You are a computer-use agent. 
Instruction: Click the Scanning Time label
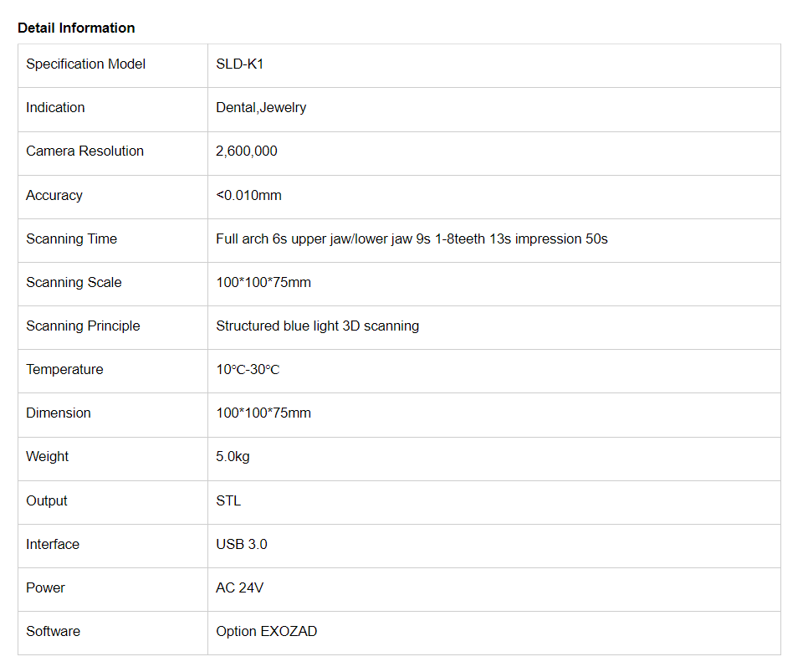71,239
